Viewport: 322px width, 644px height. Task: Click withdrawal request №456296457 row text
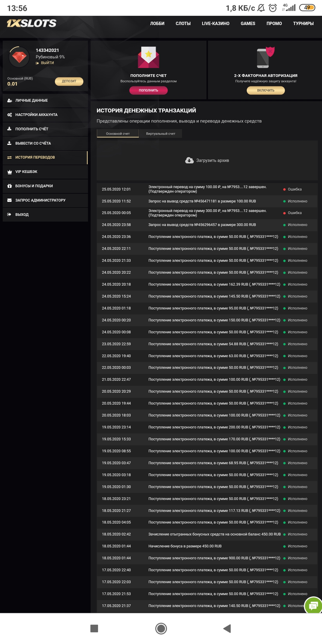click(x=202, y=225)
